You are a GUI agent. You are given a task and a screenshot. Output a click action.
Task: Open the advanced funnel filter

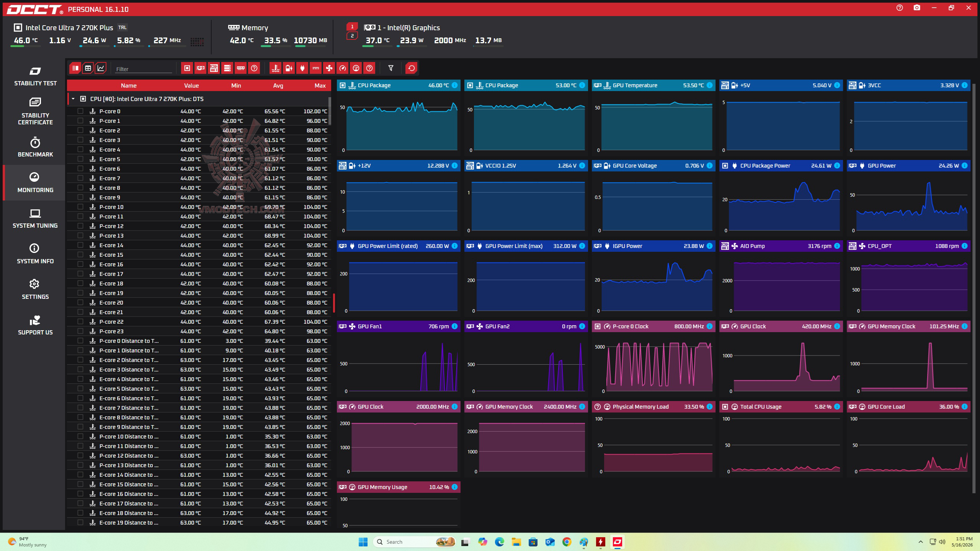point(391,68)
